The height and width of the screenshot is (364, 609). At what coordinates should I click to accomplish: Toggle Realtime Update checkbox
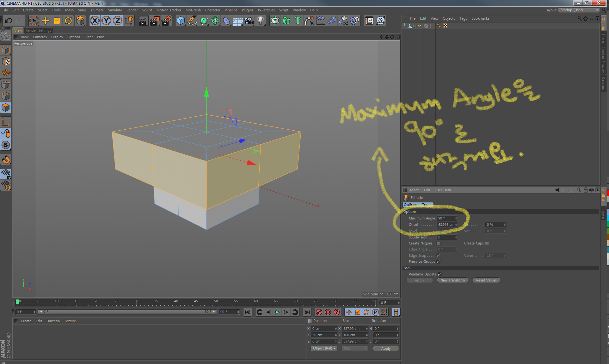(x=440, y=274)
